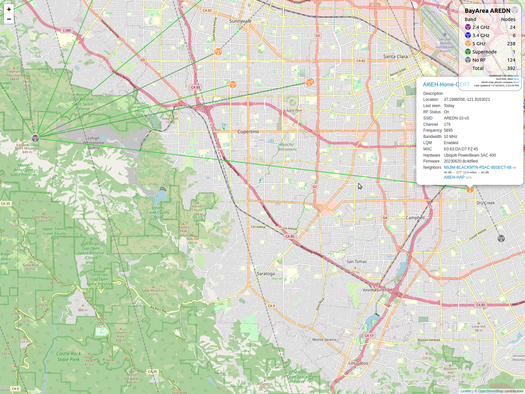Select the orange node marker north of Cupertino
The width and height of the screenshot is (525, 394).
pos(309,82)
